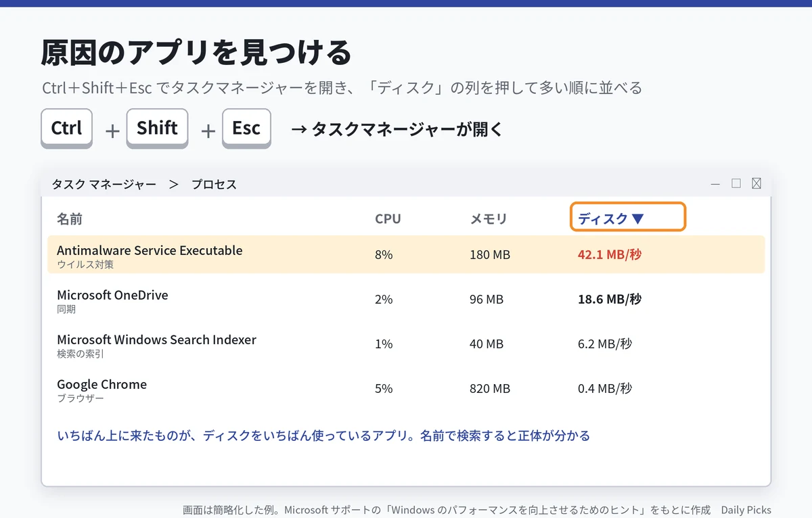Select Microsoft Windows Search Indexer process
812x518 pixels.
[x=156, y=339]
